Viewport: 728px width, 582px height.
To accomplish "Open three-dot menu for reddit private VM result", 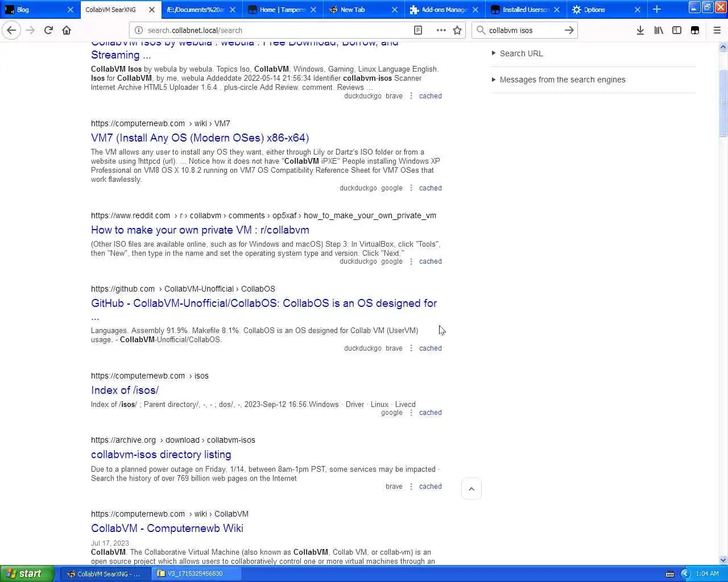I will (411, 261).
